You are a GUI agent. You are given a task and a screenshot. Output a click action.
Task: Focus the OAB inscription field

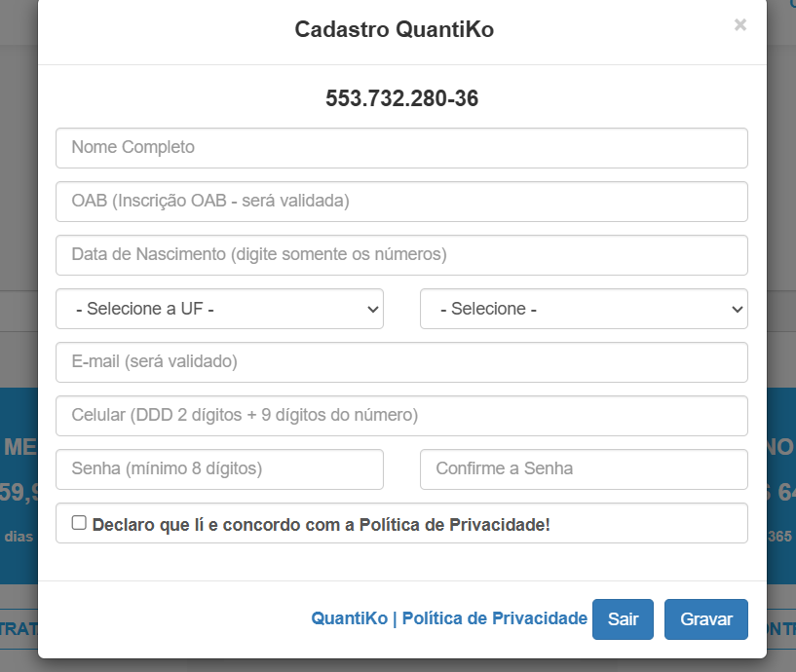[x=401, y=202]
